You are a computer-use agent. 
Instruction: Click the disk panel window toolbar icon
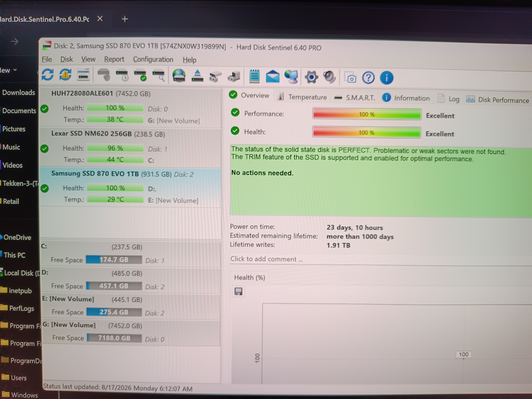click(x=83, y=75)
